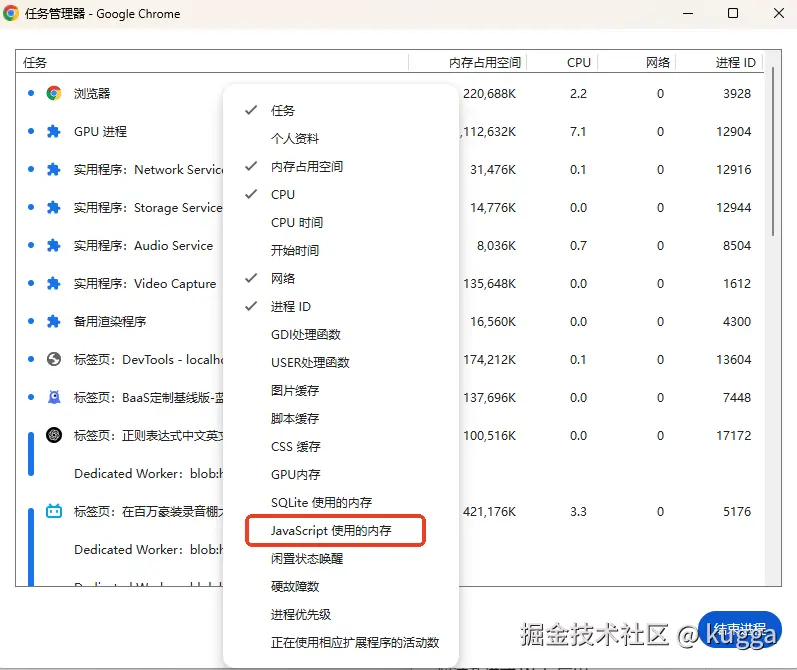
Task: Select the GPU 进程 row name
Action: [x=100, y=132]
